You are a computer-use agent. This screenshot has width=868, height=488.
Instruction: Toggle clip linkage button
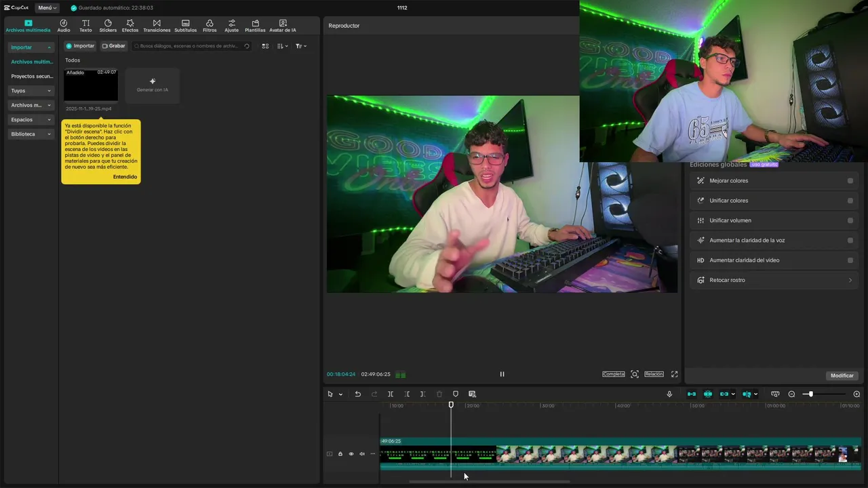(724, 394)
